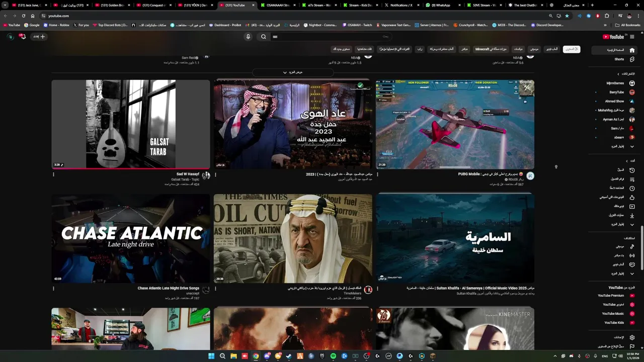Open a new browser tab
Screen dimensions: 644x362
[x=592, y=5]
